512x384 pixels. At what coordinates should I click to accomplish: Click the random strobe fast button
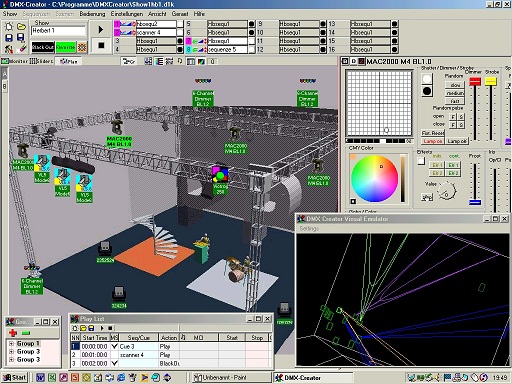tap(455, 101)
